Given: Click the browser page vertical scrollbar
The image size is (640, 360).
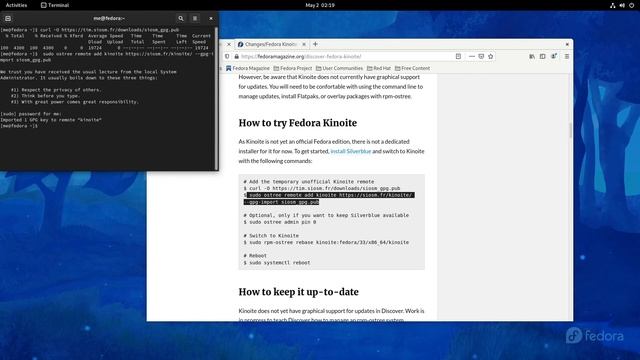Looking at the screenshot, I should pos(571,131).
